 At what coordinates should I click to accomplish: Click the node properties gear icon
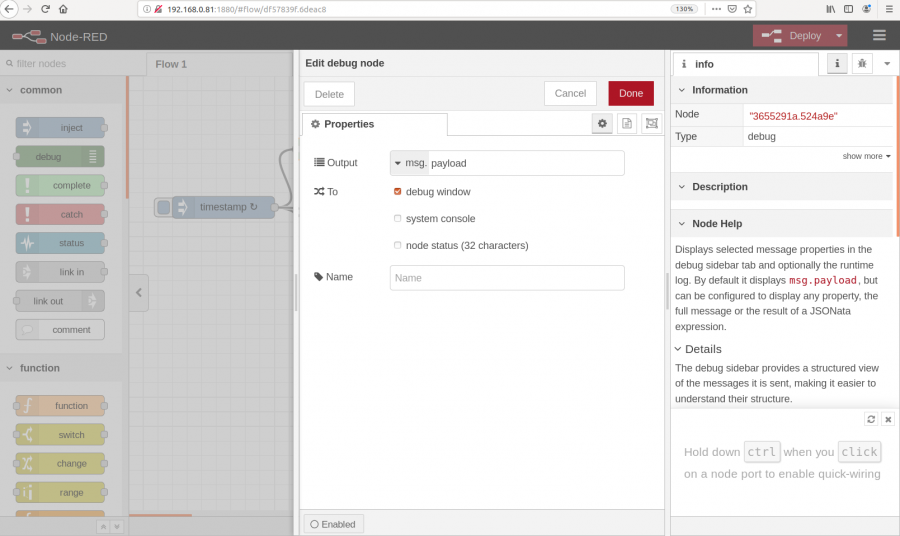coord(601,123)
